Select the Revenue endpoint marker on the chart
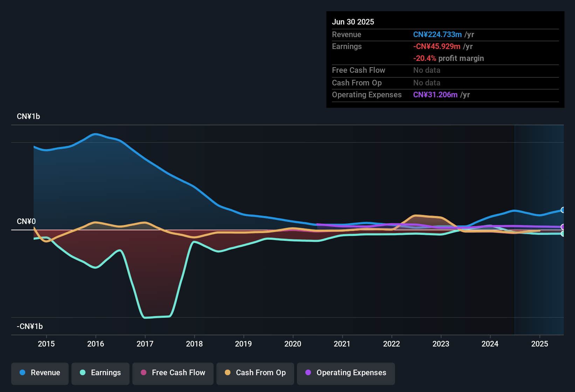This screenshot has height=392, width=575. (x=563, y=210)
